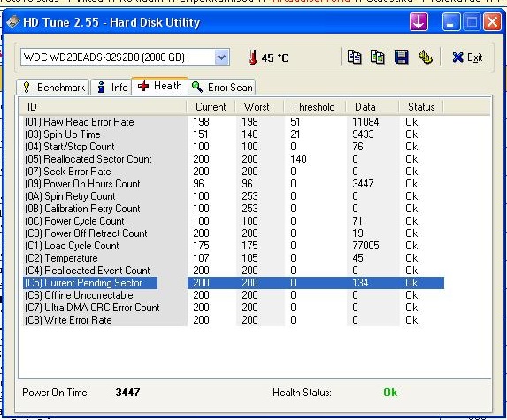Screen dimensions: 507x420
Task: Click the Threshold column header
Action: click(x=315, y=107)
